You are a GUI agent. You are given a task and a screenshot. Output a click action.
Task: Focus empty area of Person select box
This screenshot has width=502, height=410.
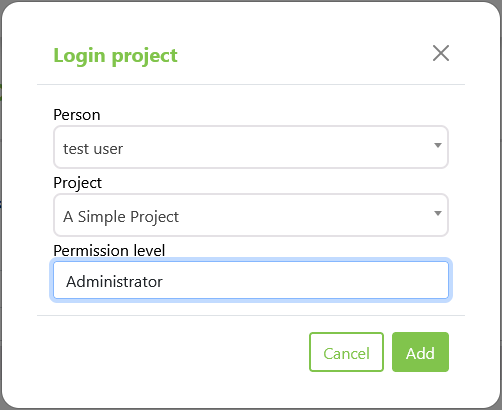pyautogui.click(x=277, y=147)
